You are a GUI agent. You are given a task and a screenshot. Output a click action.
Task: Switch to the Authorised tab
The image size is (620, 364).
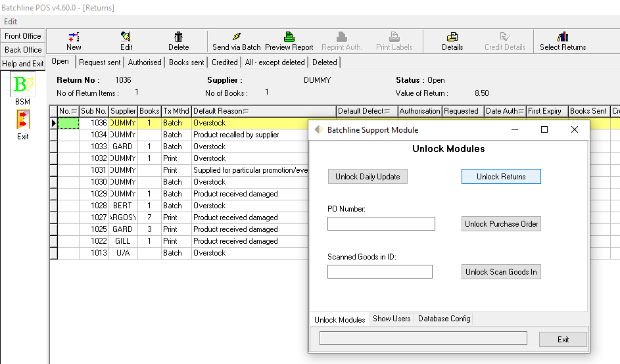click(145, 62)
